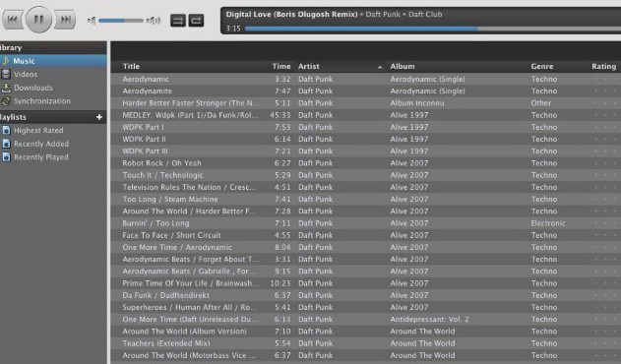Skip to the next track

pyautogui.click(x=65, y=19)
